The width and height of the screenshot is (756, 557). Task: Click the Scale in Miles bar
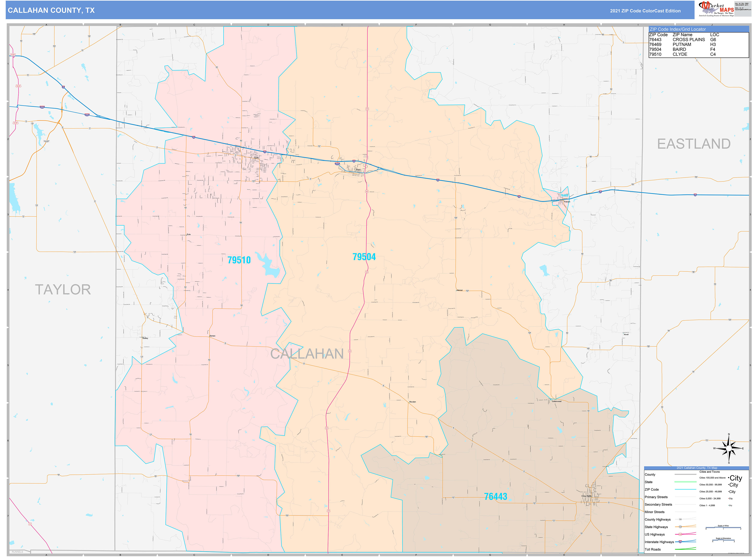click(723, 528)
